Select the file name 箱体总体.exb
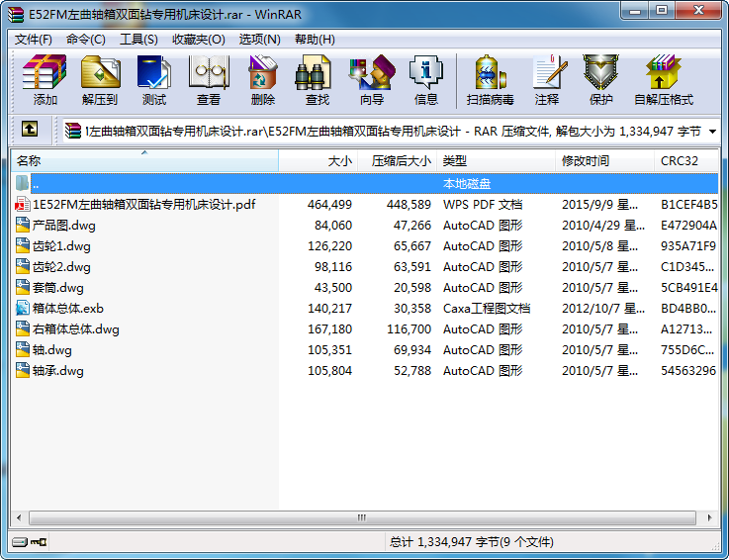This screenshot has height=560, width=729. pyautogui.click(x=68, y=309)
